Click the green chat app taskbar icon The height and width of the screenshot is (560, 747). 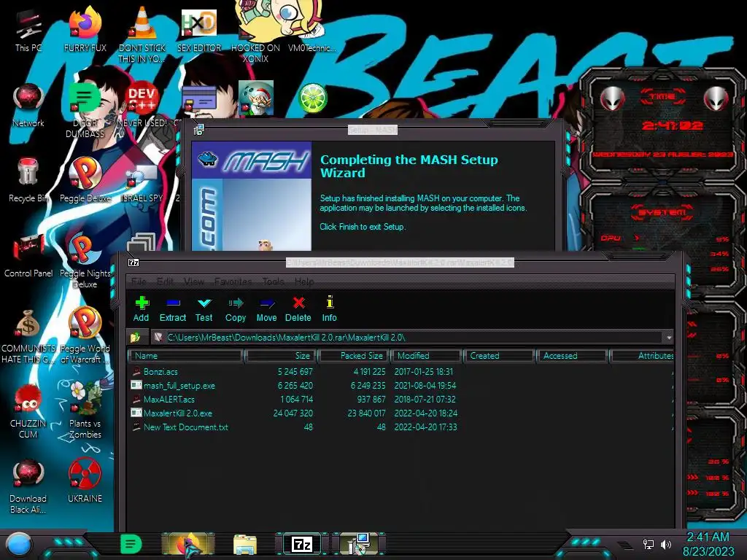131,544
